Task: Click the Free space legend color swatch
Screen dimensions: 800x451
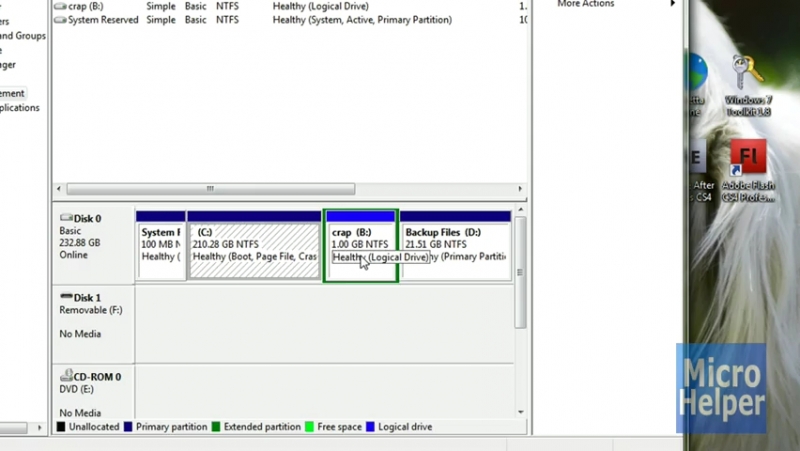Action: coord(310,427)
